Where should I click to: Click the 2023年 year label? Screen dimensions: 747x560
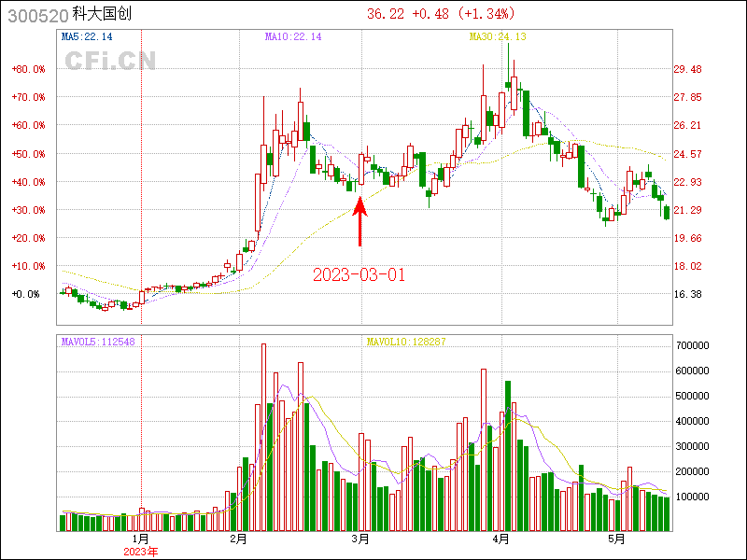click(x=141, y=552)
